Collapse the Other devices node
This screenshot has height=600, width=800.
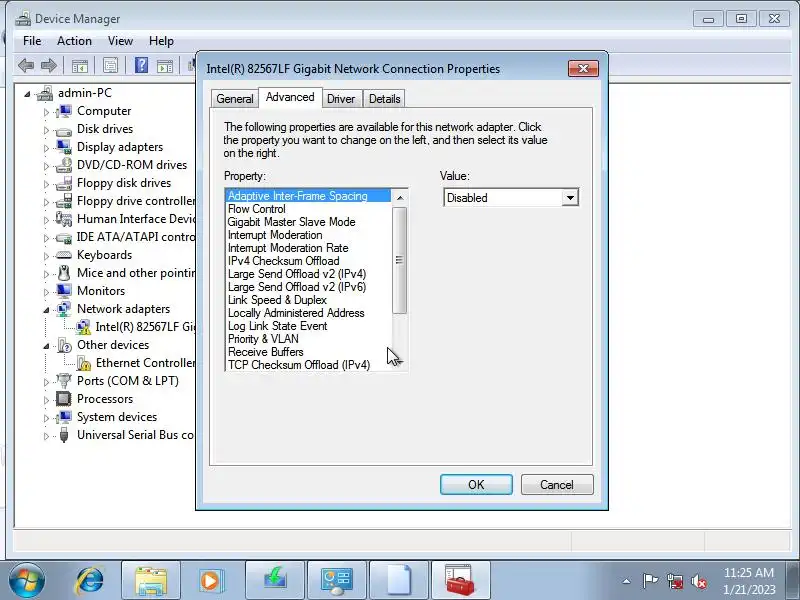pos(46,346)
